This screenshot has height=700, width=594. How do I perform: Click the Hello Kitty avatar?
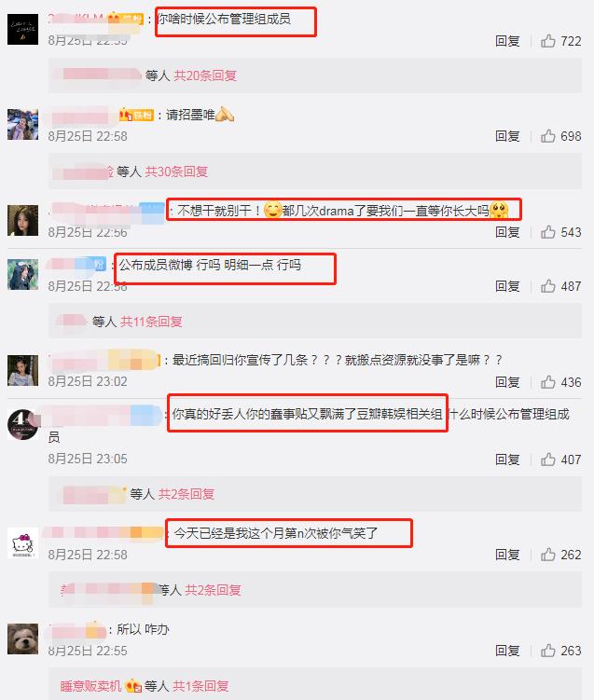pos(22,542)
